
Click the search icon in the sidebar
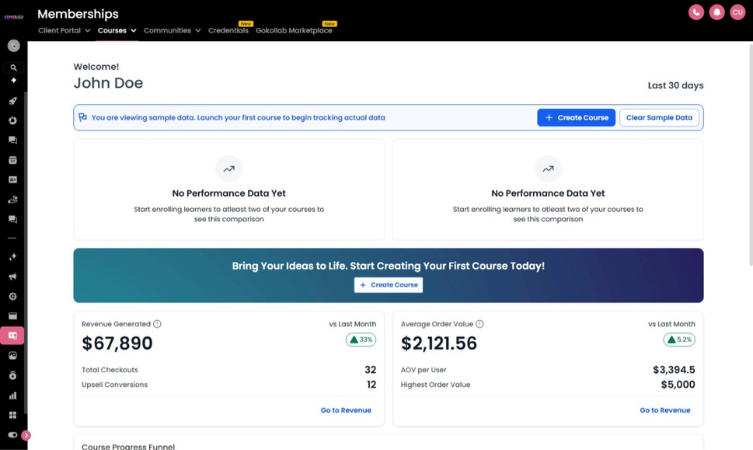tap(13, 68)
